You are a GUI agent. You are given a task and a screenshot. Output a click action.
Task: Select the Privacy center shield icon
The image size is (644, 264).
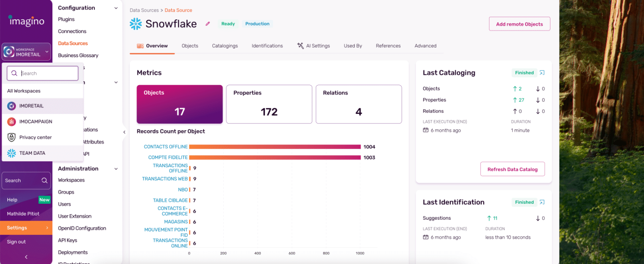tap(12, 137)
